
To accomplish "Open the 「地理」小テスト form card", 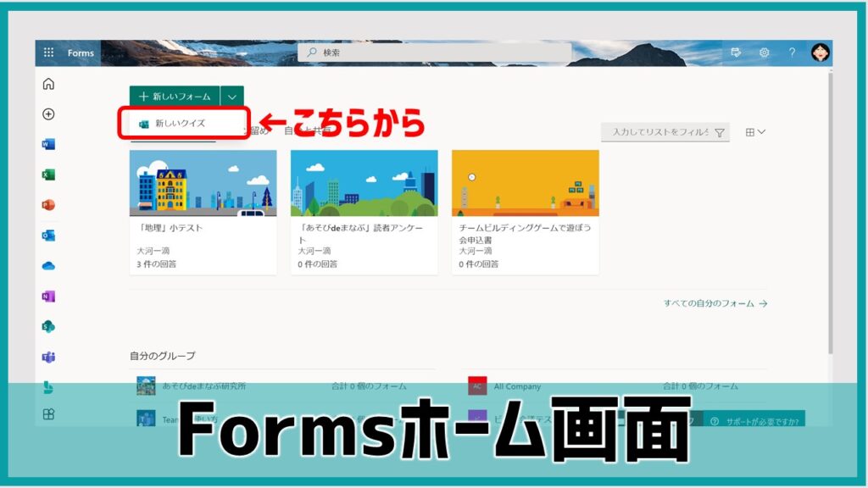I will (x=203, y=213).
